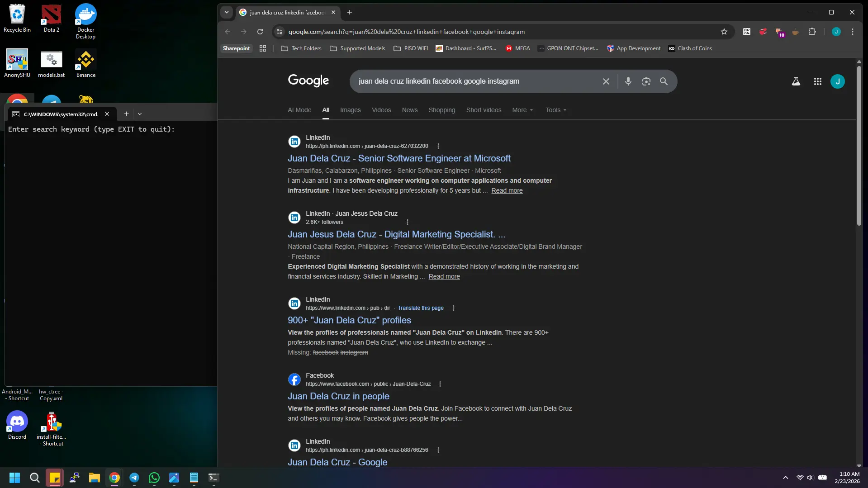
Task: Open WhatsApp from the taskbar
Action: (154, 478)
